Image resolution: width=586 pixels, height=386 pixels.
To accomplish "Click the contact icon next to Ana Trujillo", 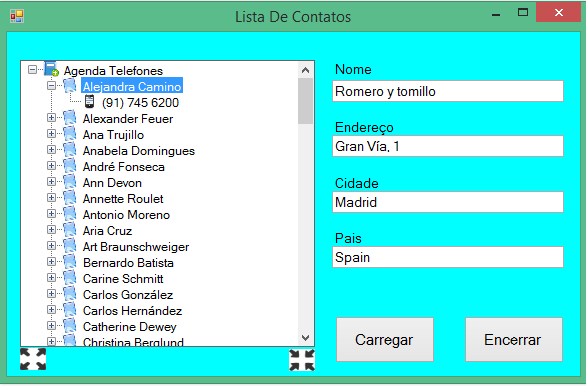I will coord(70,134).
